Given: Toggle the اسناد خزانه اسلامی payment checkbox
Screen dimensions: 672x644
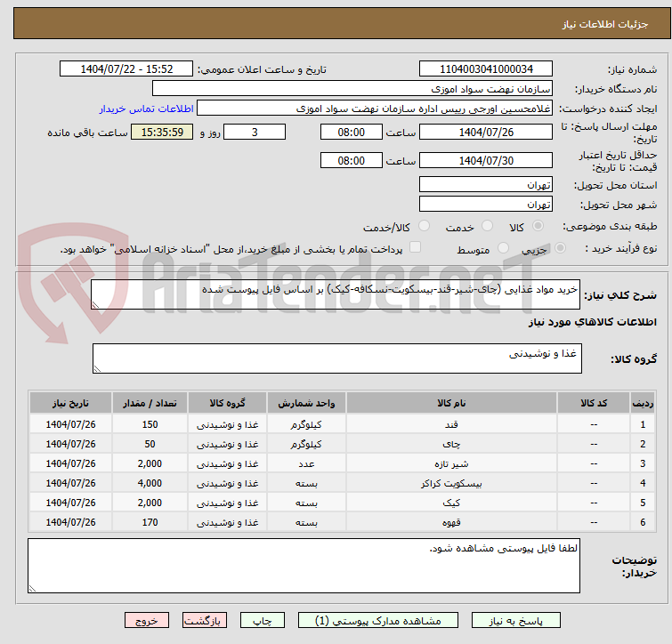Looking at the screenshot, I should click(415, 249).
